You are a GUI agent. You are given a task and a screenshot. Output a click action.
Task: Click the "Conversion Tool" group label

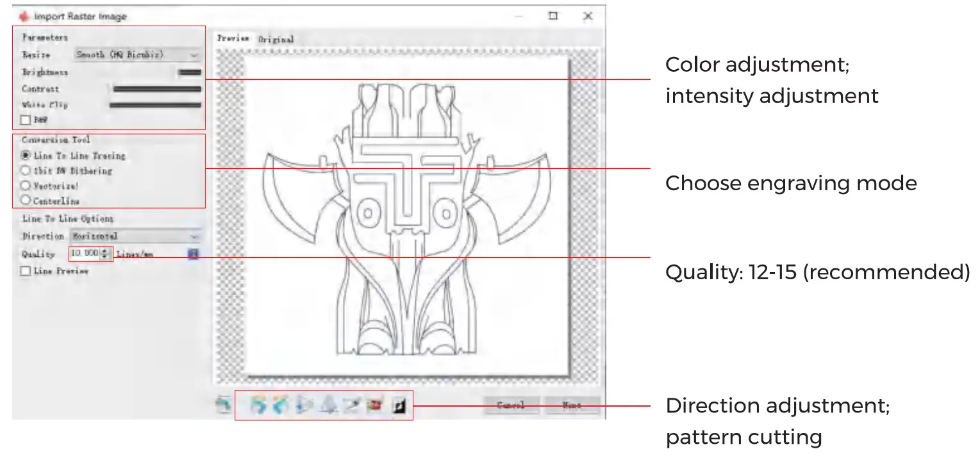coord(56,140)
